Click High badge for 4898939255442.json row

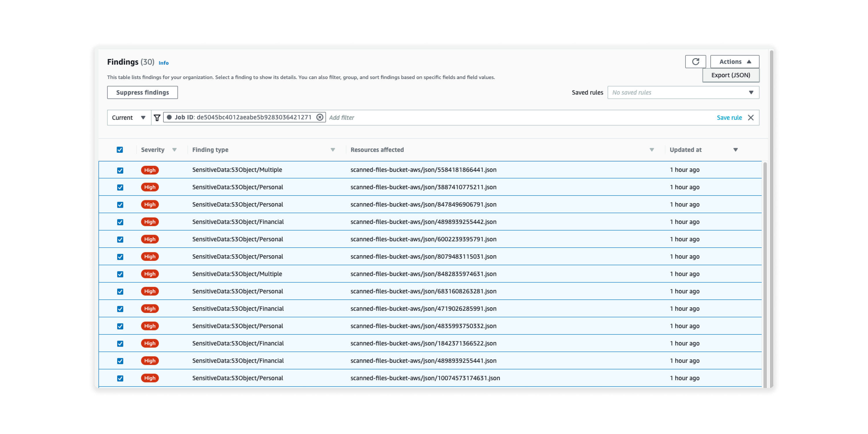150,222
